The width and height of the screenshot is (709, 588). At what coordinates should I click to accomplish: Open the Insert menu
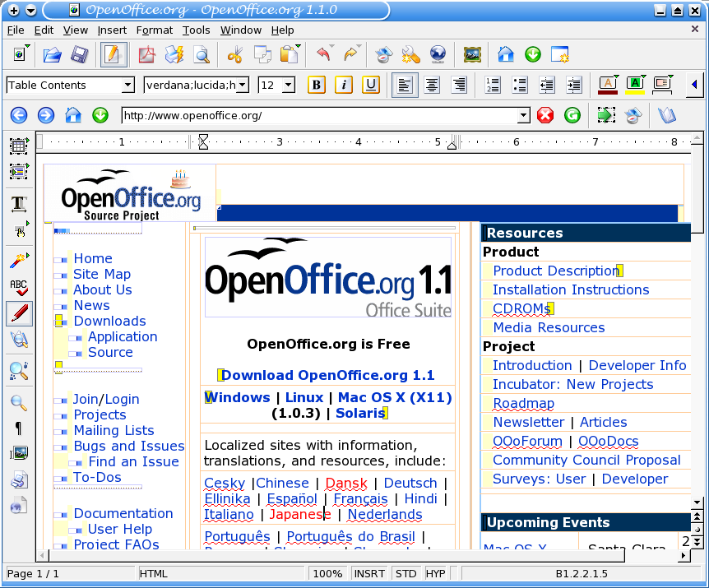click(112, 30)
